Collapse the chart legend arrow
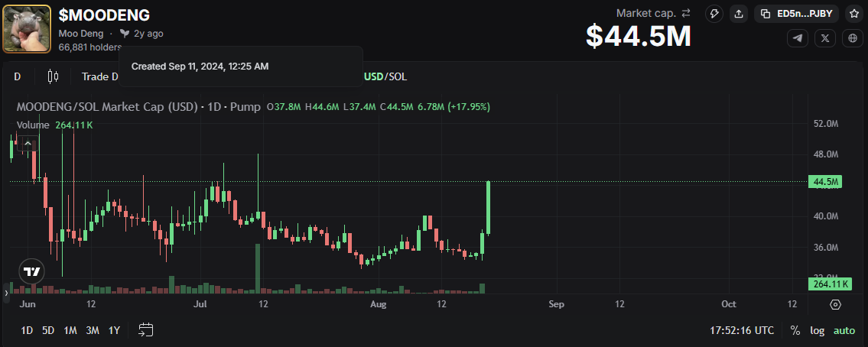868x347 pixels. tap(28, 144)
